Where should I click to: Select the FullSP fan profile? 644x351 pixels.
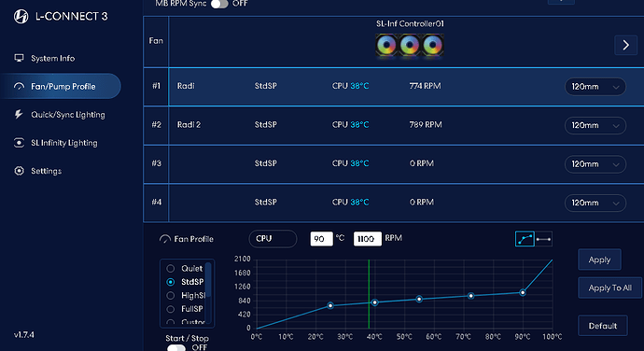171,309
